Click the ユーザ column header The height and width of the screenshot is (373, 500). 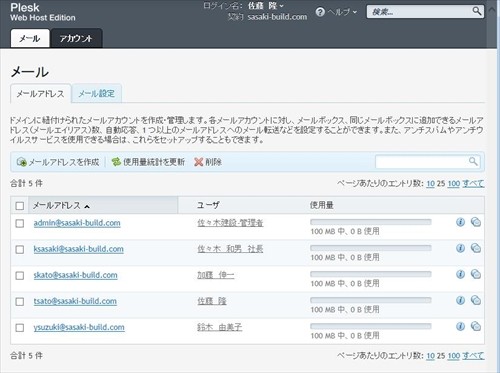point(208,205)
